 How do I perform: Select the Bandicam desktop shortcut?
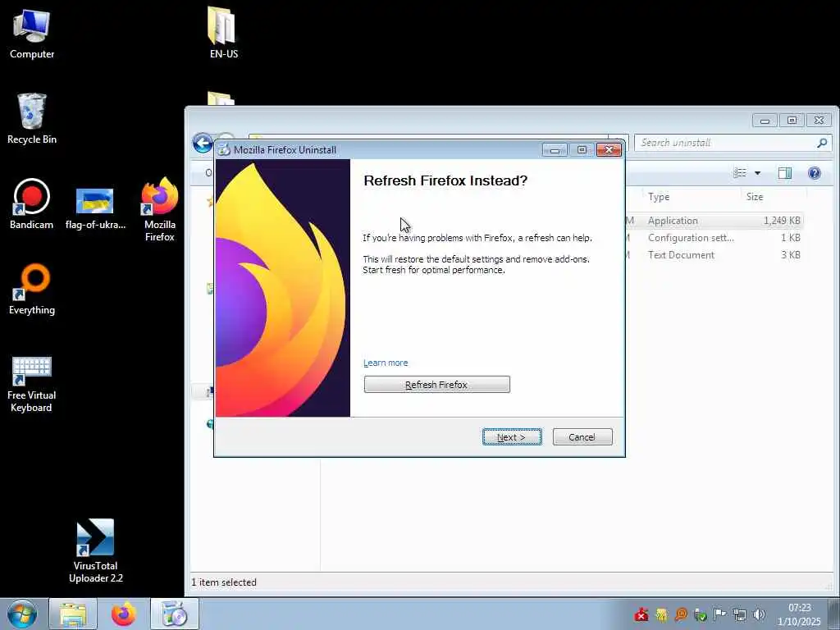click(32, 204)
